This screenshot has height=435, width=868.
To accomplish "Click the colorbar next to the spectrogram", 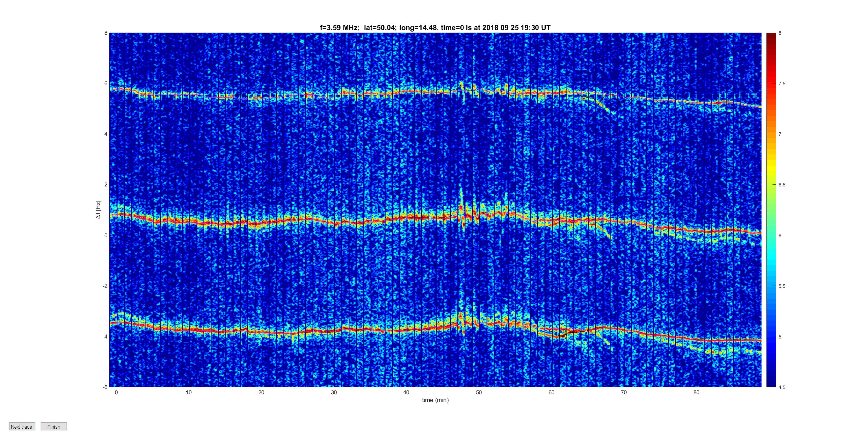I will coord(771,210).
